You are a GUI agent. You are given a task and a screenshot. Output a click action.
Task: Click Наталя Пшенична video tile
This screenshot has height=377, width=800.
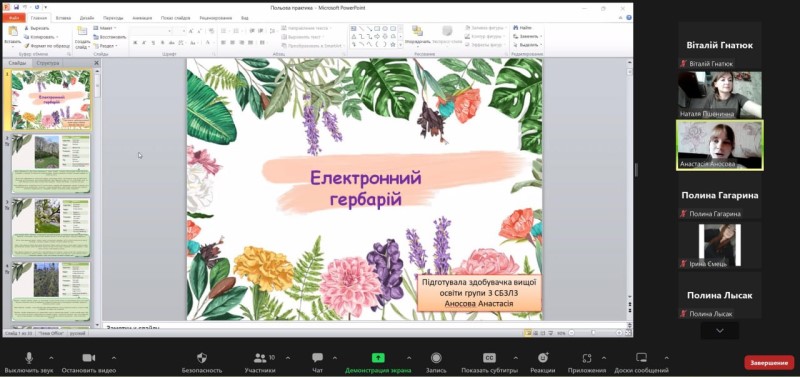[720, 95]
